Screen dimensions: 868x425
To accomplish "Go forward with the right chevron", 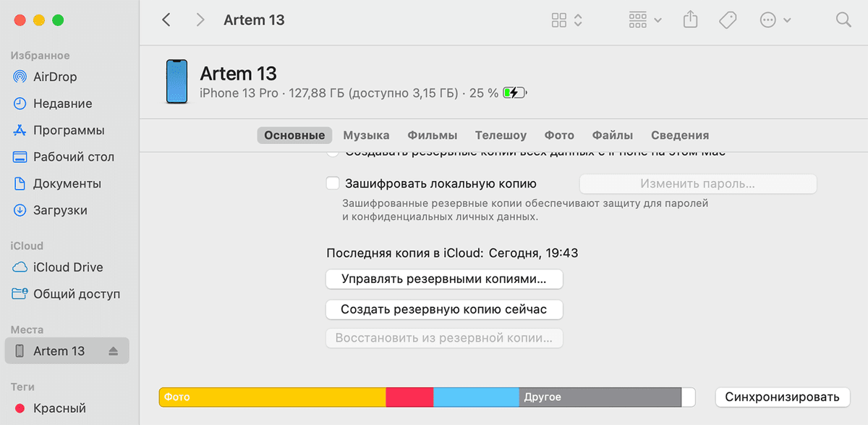I will pos(200,20).
